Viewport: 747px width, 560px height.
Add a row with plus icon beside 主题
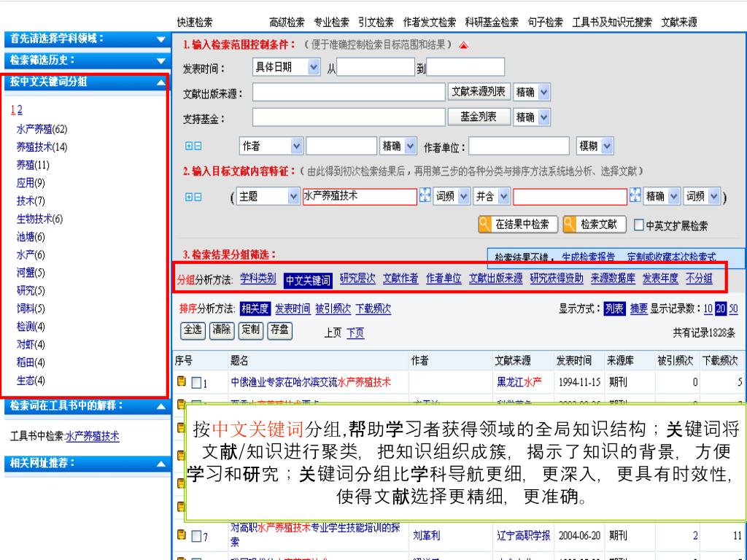[189, 197]
